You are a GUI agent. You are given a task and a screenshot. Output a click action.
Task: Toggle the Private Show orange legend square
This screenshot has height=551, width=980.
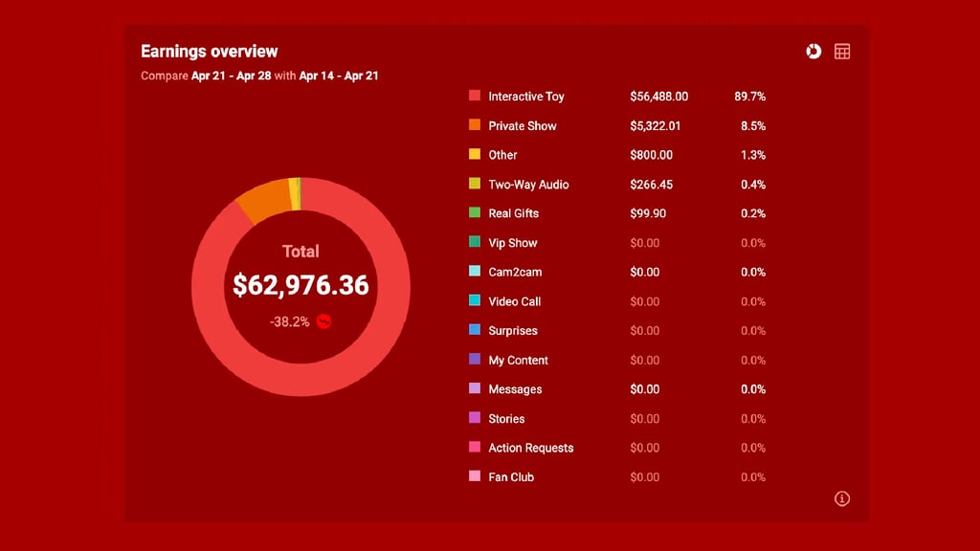coord(475,125)
